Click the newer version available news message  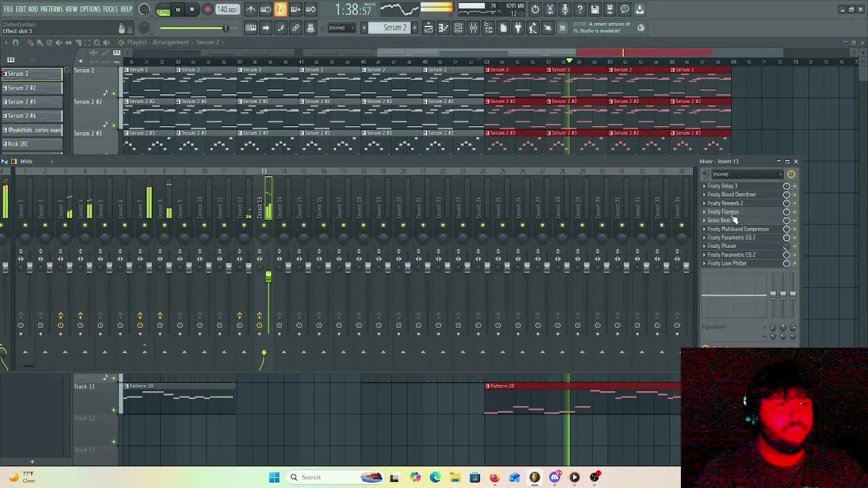point(601,27)
